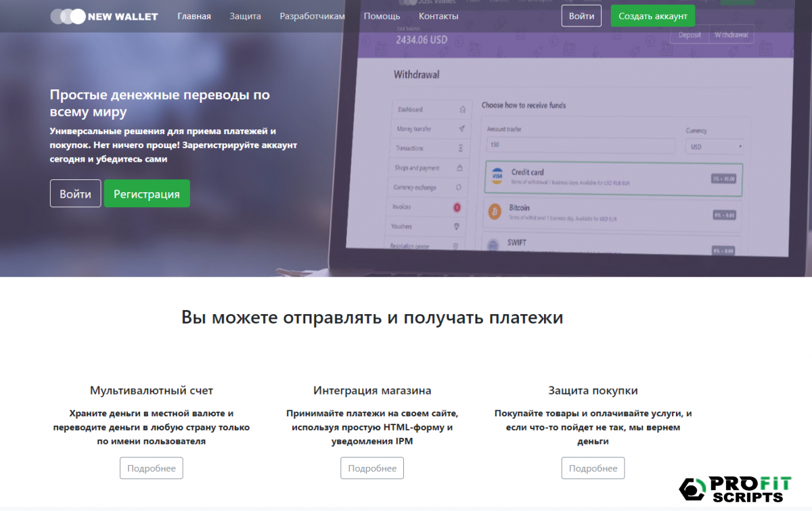
Task: Open the USD currency dropdown
Action: (x=715, y=146)
